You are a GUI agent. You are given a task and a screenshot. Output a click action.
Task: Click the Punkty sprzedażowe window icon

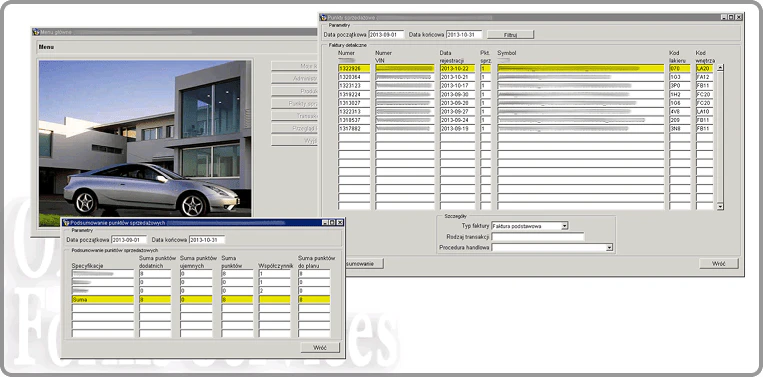click(x=323, y=17)
